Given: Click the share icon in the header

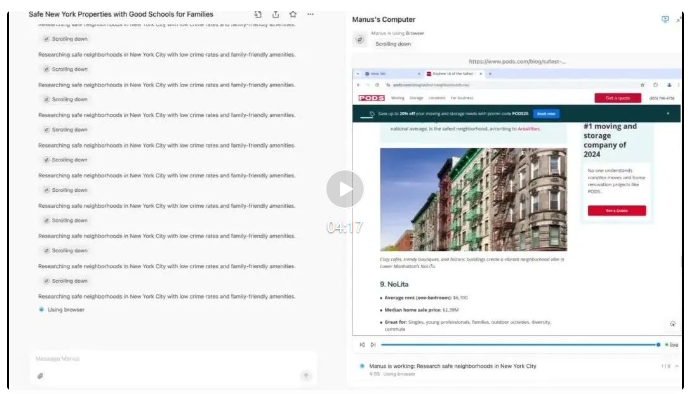Looking at the screenshot, I should [275, 15].
